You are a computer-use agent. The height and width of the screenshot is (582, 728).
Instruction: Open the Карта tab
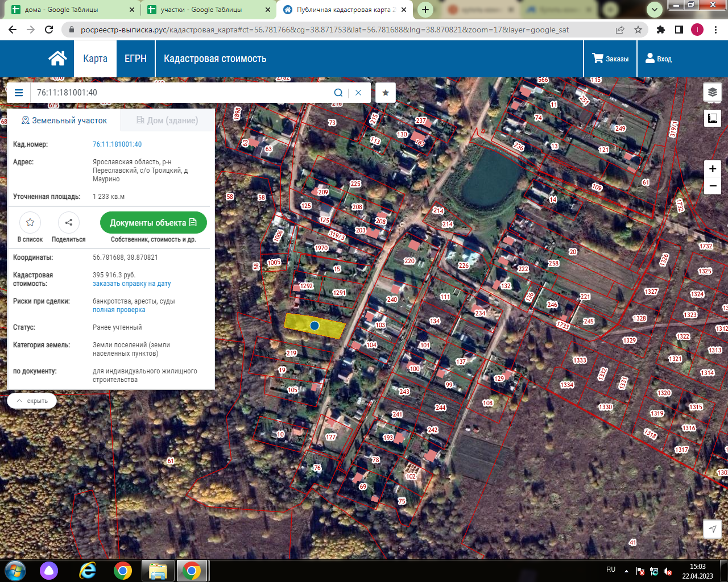tap(95, 59)
